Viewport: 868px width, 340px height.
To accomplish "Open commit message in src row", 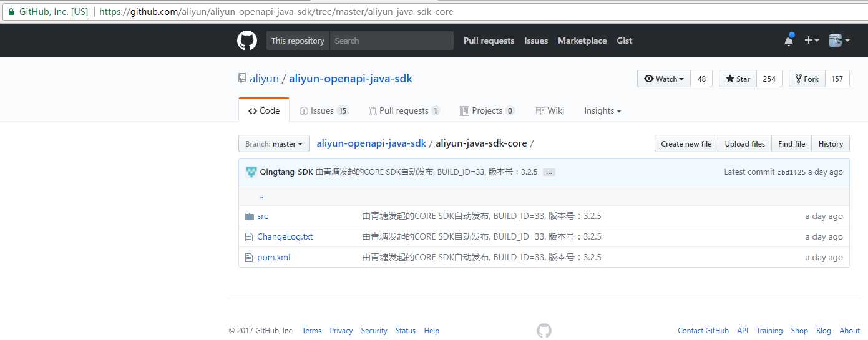I will click(x=482, y=216).
